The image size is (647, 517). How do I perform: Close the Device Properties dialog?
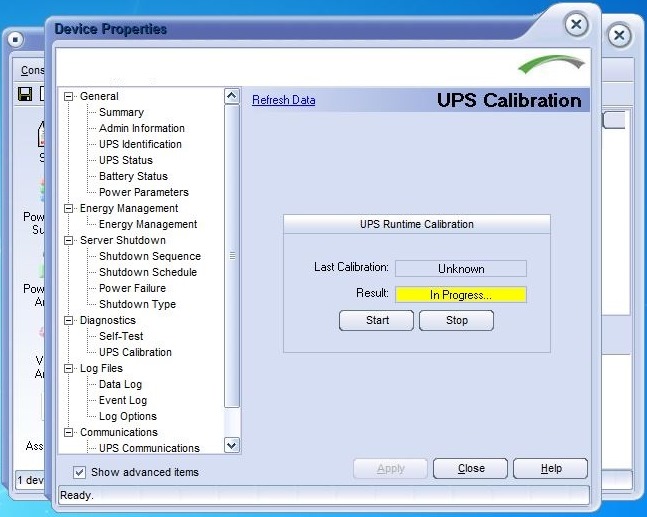576,24
